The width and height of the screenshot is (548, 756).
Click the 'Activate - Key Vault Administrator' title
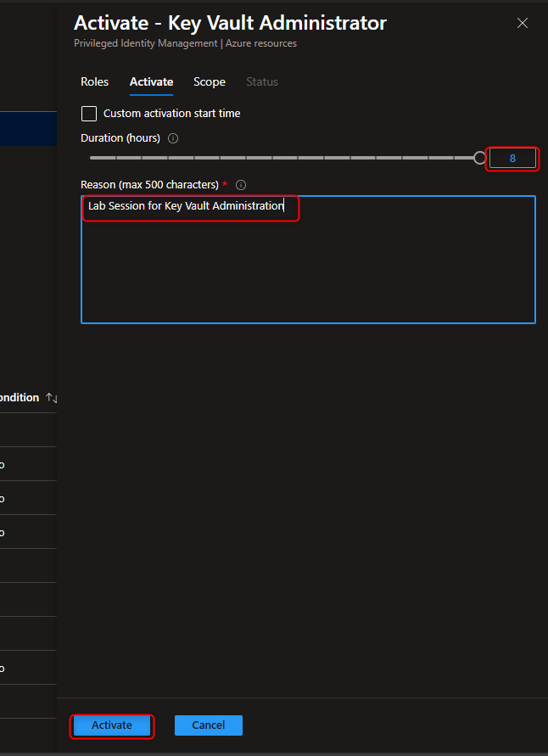coord(231,23)
